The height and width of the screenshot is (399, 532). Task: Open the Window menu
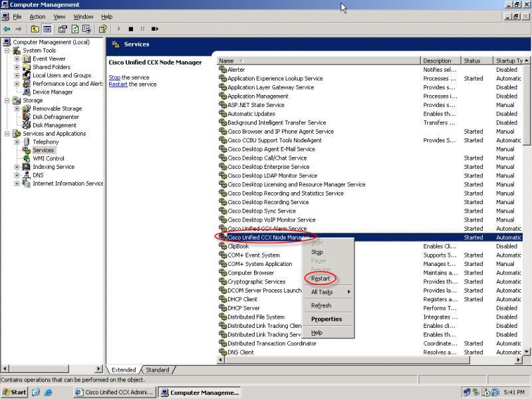(x=83, y=17)
